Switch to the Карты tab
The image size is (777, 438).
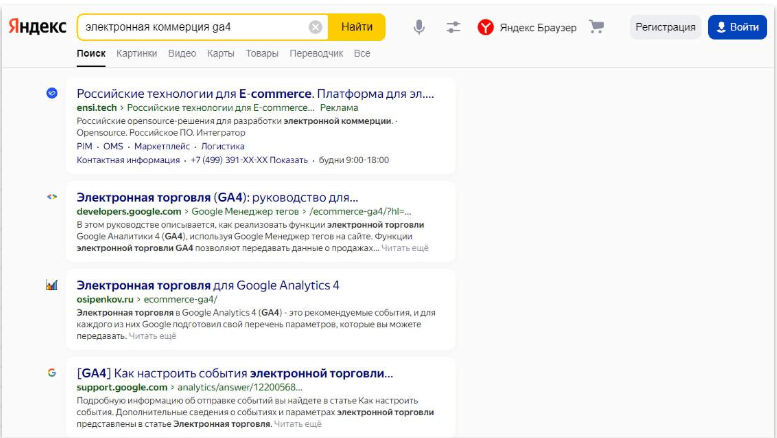click(x=221, y=54)
